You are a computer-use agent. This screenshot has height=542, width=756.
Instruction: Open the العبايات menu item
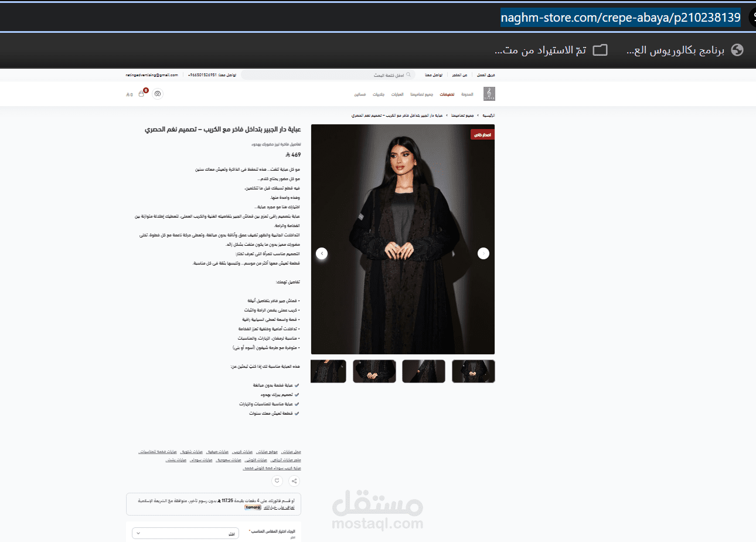pyautogui.click(x=397, y=94)
